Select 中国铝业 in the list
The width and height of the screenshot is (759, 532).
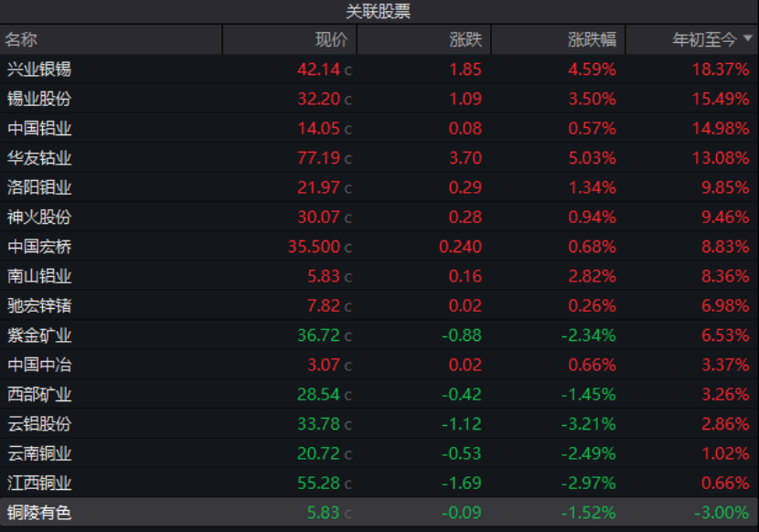39,129
